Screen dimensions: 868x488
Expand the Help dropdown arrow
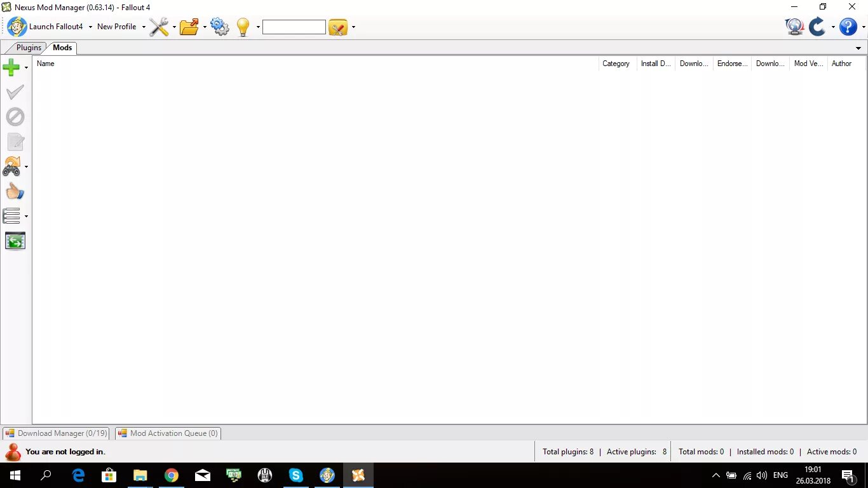tap(864, 27)
